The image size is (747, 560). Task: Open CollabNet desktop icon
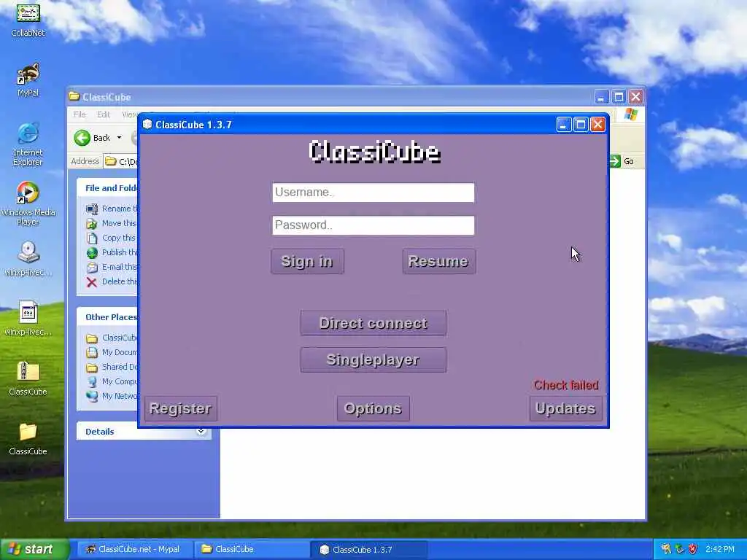pos(28,19)
